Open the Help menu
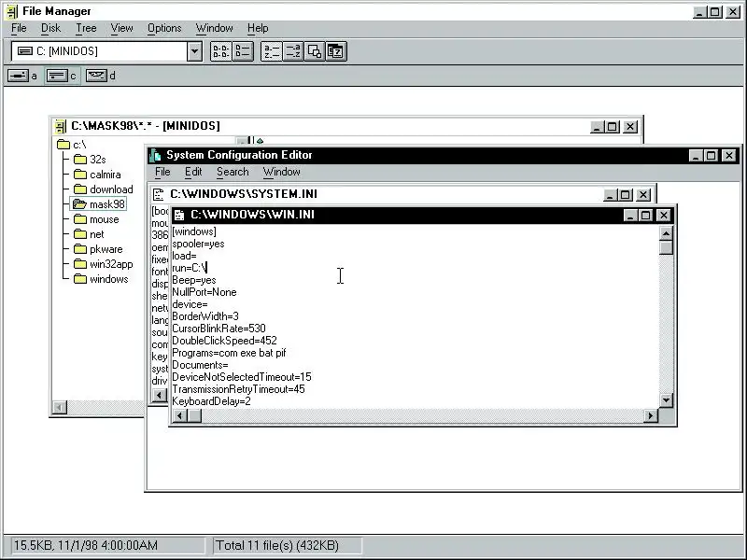Viewport: 747px width, 560px height. (258, 28)
